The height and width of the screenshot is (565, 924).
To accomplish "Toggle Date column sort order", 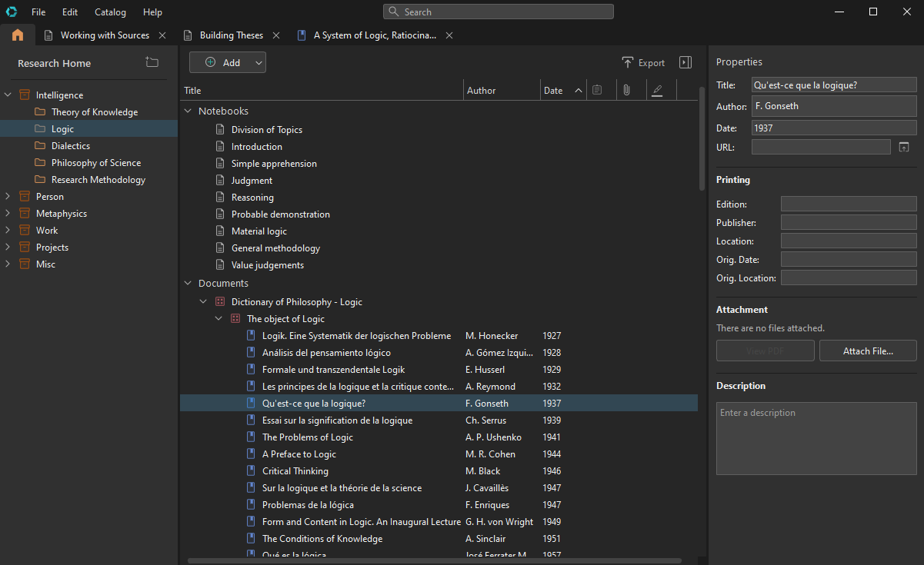I will (579, 91).
